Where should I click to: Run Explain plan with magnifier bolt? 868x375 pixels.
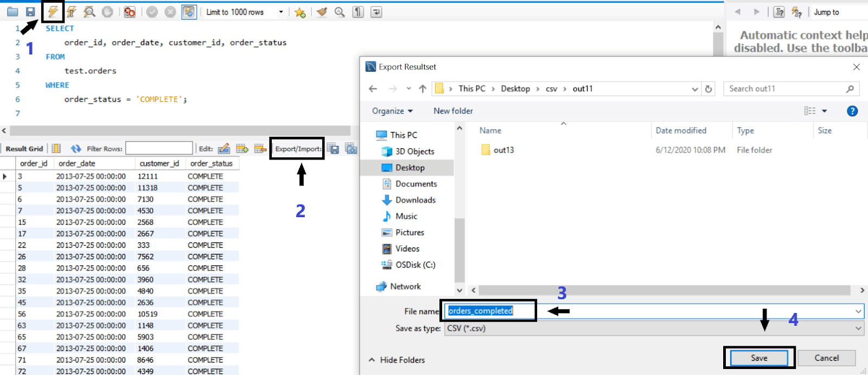[90, 12]
